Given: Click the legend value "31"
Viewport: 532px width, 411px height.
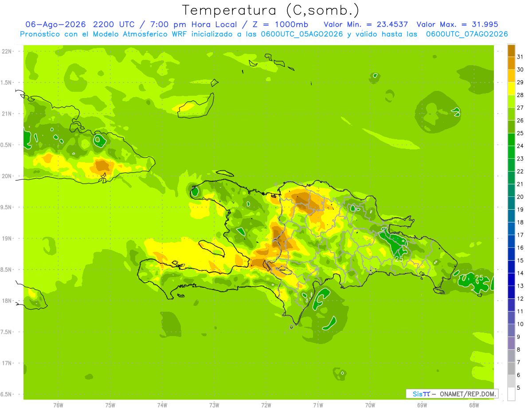Looking at the screenshot, I should pyautogui.click(x=520, y=57).
